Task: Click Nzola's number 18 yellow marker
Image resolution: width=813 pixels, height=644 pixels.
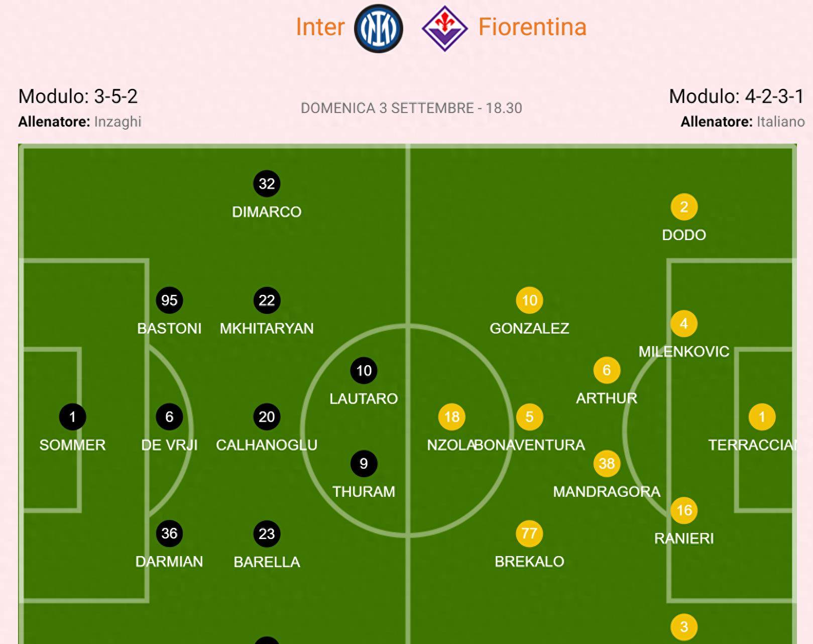Action: 452,417
